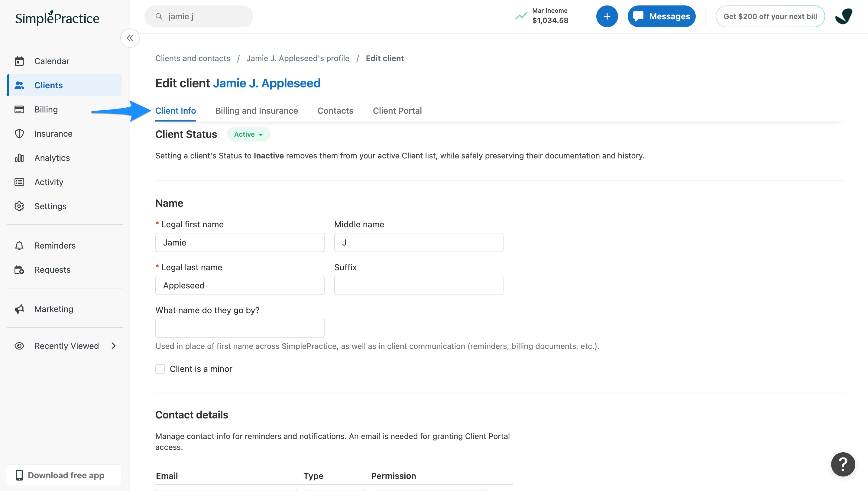Open the account avatar menu

(844, 16)
